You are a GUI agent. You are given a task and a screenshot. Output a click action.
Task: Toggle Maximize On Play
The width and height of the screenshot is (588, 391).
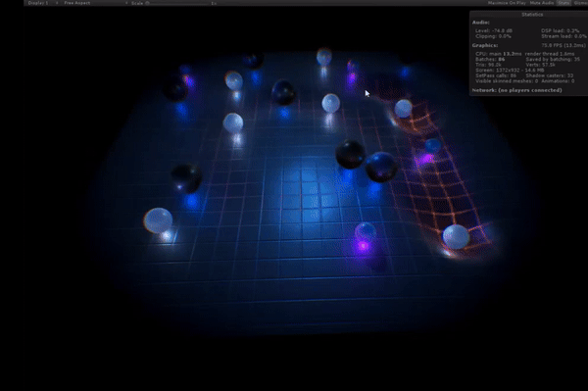[x=507, y=3]
